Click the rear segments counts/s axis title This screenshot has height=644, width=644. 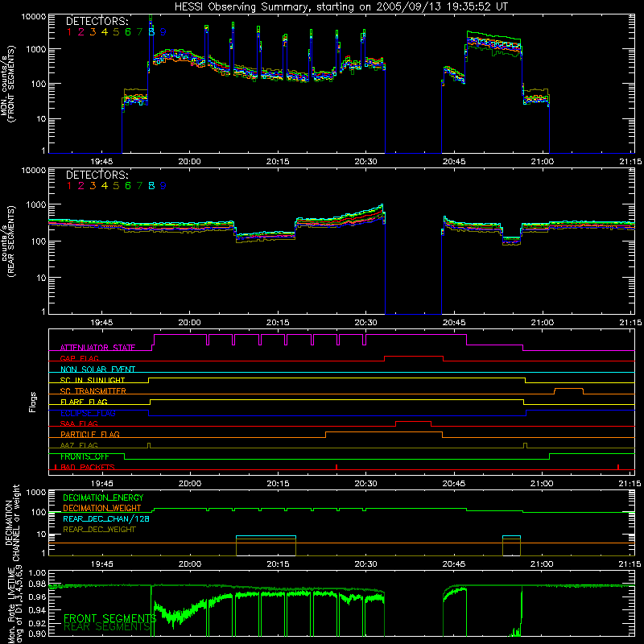(x=8, y=242)
